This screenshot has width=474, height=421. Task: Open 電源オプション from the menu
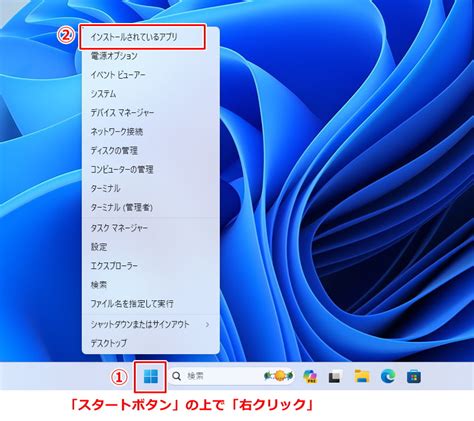coord(151,56)
